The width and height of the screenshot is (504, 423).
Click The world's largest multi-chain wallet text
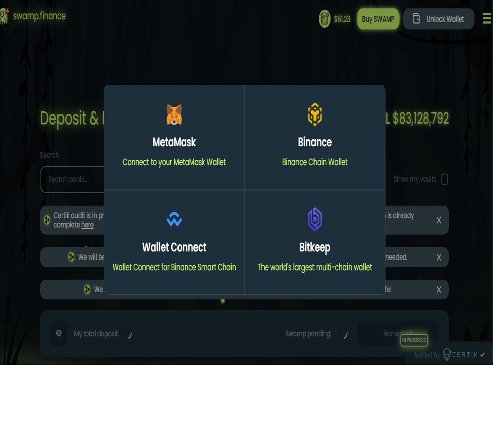(315, 267)
